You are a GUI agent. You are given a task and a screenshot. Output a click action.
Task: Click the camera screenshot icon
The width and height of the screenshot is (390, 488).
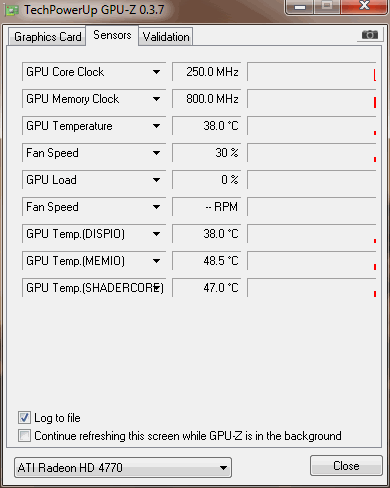369,35
